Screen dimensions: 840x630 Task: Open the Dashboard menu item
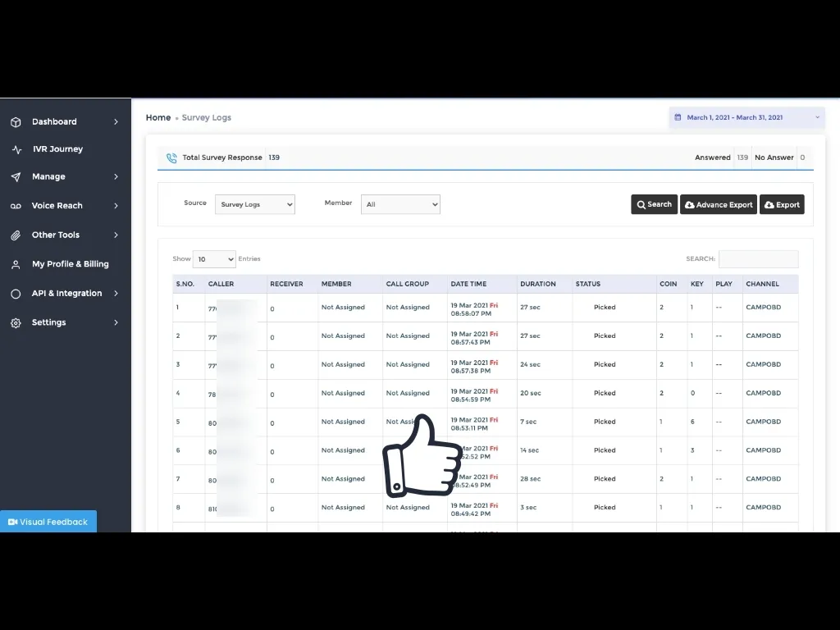[x=54, y=121]
